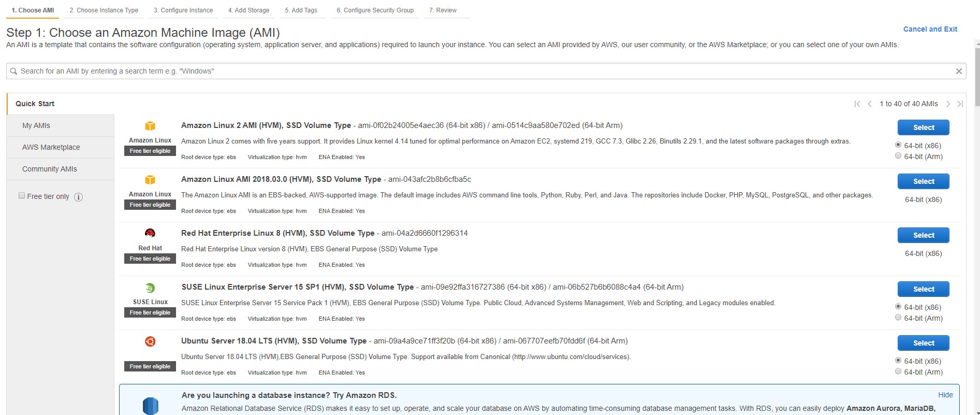Click the Amazon Linux AMI 2018.03.0 logo icon

click(x=150, y=180)
